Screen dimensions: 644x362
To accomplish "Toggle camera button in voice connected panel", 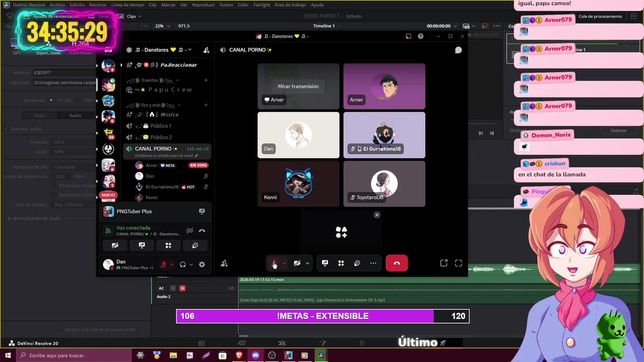I will pos(115,245).
